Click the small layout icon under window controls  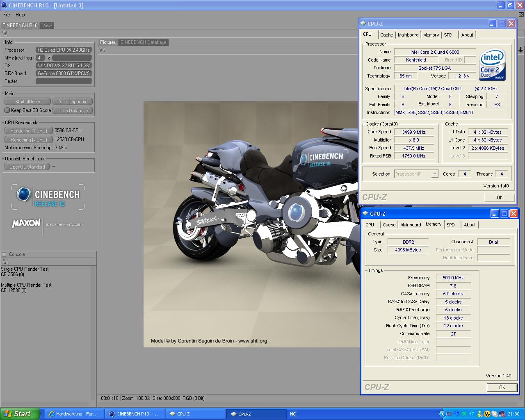[x=521, y=14]
